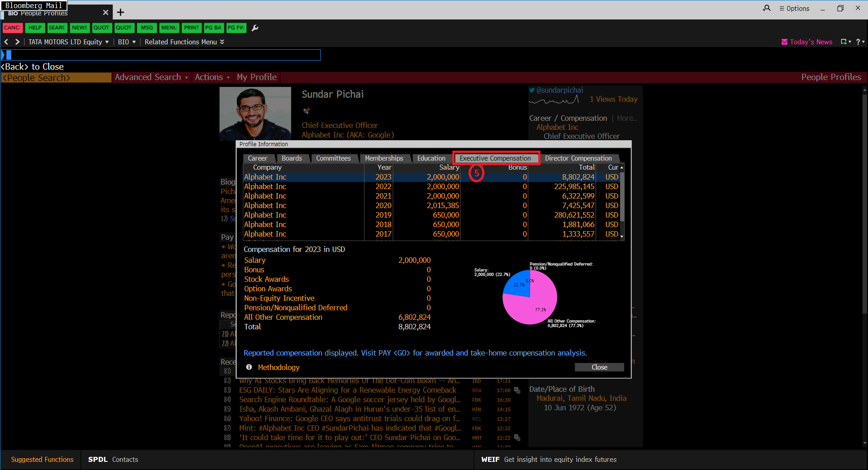
Task: Click the wrench settings icon in toolbar
Action: pyautogui.click(x=255, y=28)
